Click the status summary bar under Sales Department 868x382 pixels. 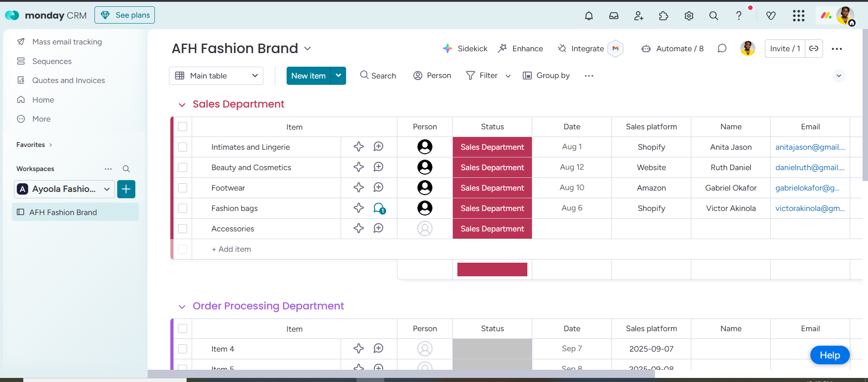click(492, 269)
